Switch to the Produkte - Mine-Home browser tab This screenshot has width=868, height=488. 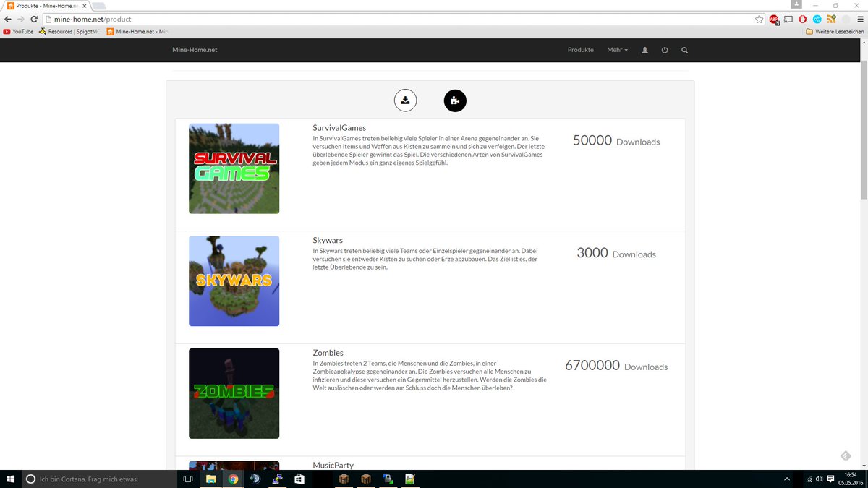click(x=47, y=5)
